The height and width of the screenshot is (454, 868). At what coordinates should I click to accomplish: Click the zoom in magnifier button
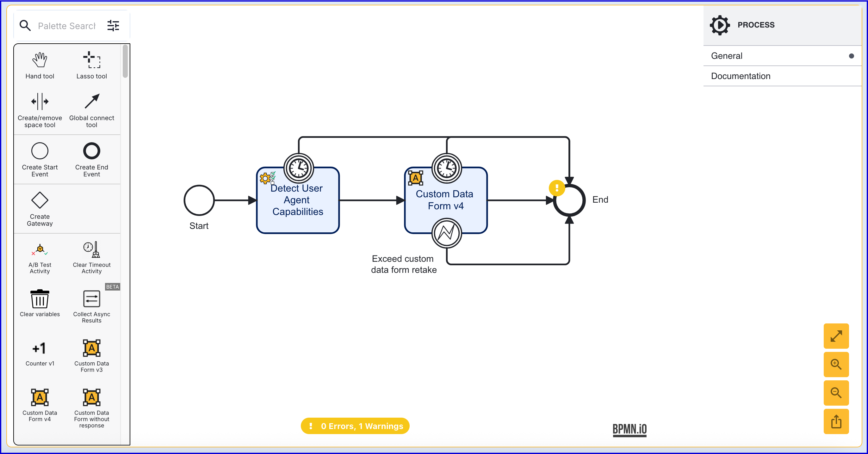pyautogui.click(x=836, y=365)
